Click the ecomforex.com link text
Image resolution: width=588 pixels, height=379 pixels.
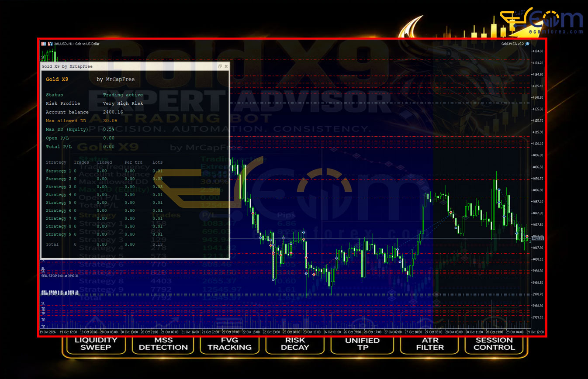click(x=557, y=31)
